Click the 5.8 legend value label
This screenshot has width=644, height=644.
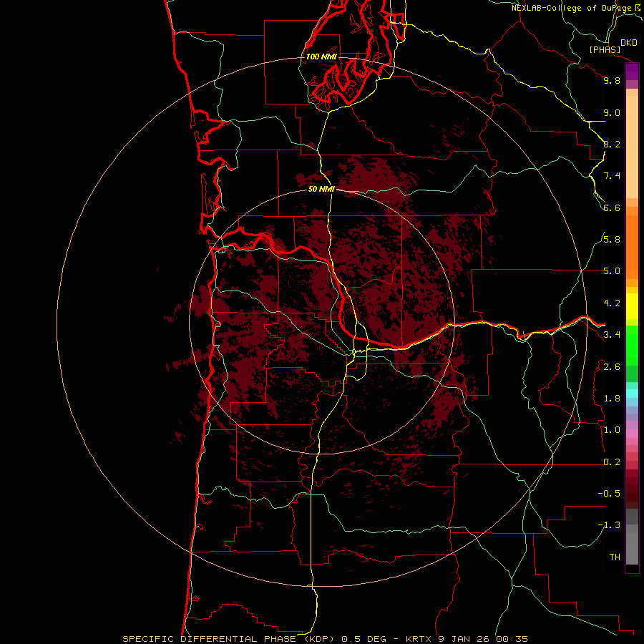pyautogui.click(x=612, y=240)
